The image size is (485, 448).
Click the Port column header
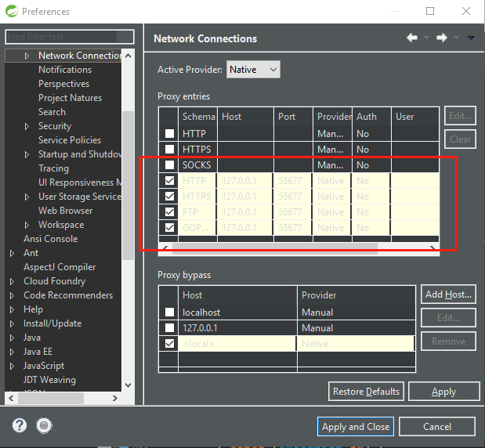[293, 117]
